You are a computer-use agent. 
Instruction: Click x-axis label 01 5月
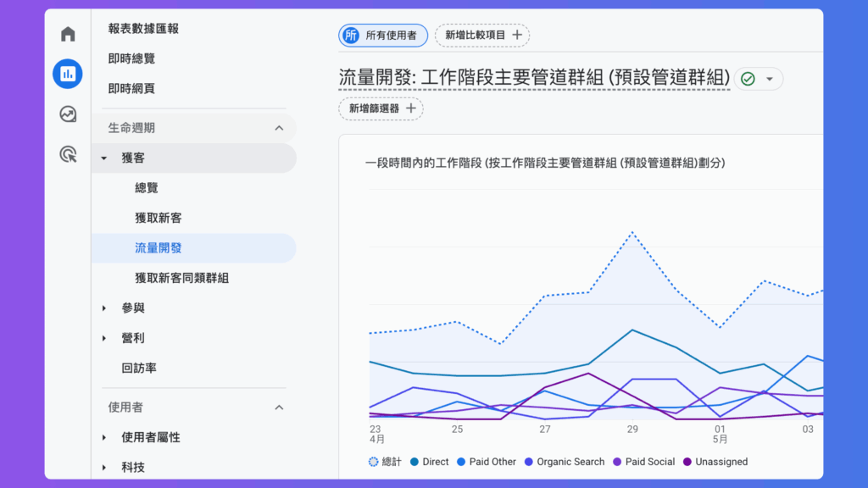pos(720,435)
